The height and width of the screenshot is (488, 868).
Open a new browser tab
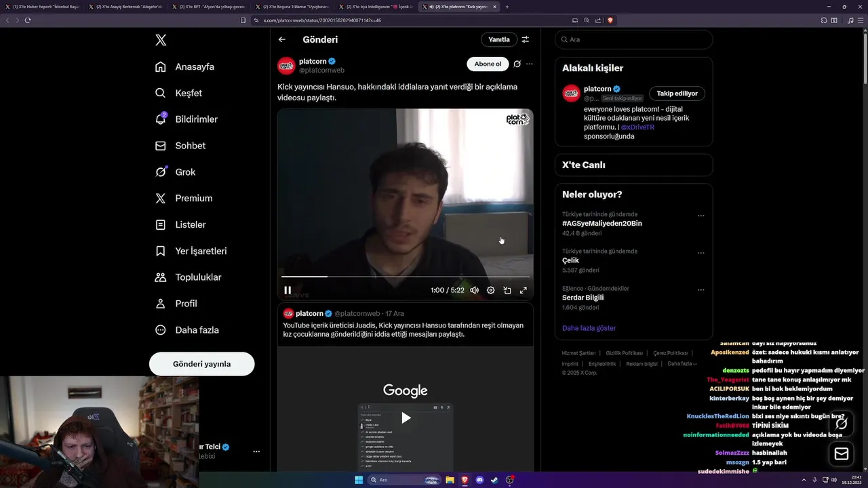pyautogui.click(x=507, y=7)
